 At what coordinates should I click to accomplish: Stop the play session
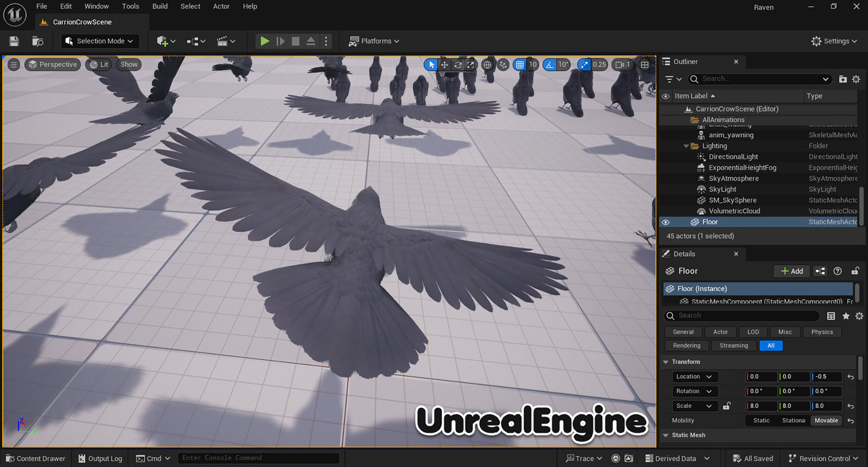point(296,41)
